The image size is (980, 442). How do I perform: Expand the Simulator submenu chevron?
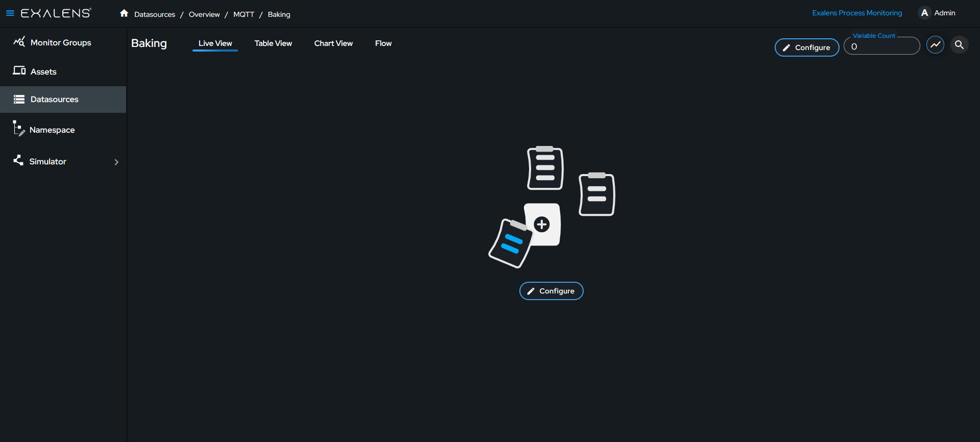pos(116,162)
